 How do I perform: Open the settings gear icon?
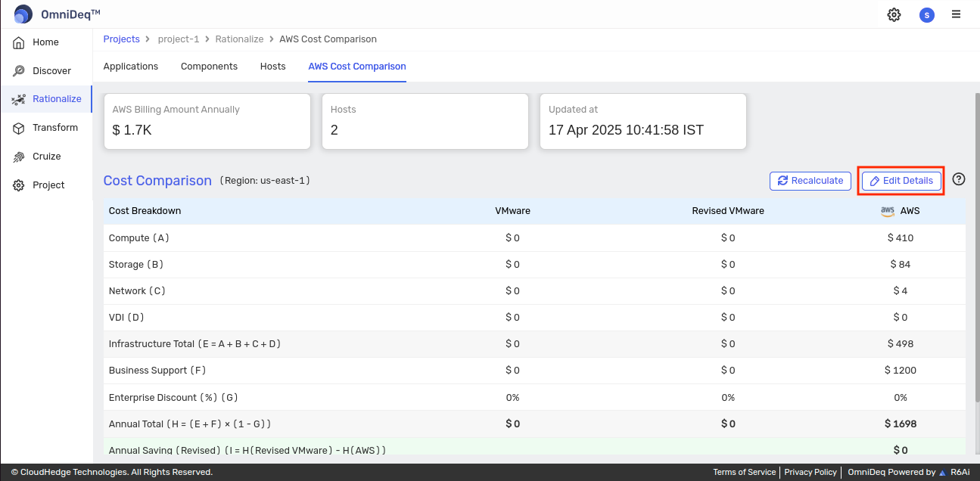click(x=894, y=14)
